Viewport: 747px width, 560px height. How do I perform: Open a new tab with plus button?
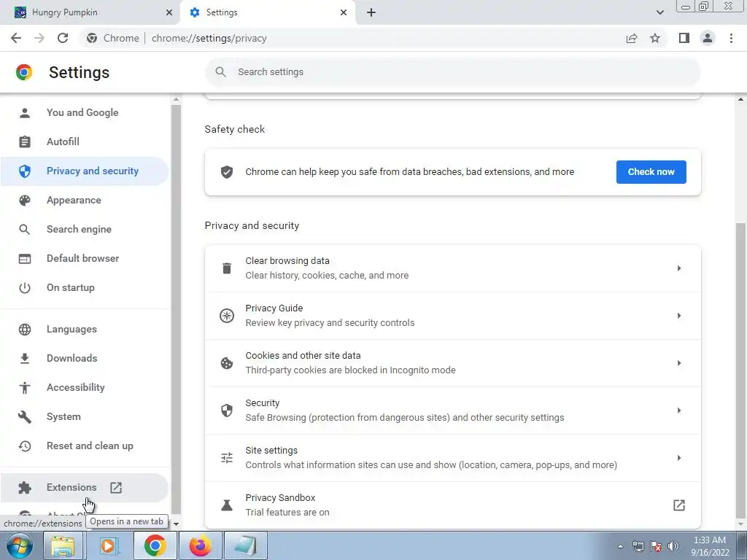pos(371,12)
